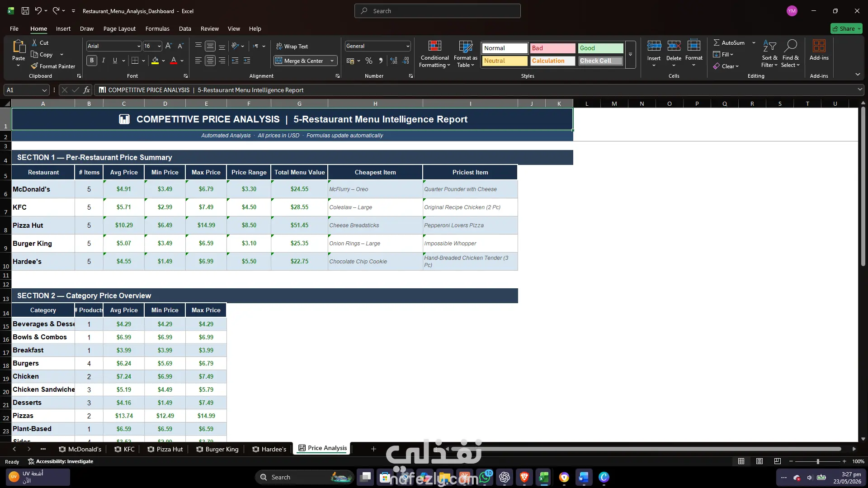Click the Paste clipboard icon

click(19, 47)
